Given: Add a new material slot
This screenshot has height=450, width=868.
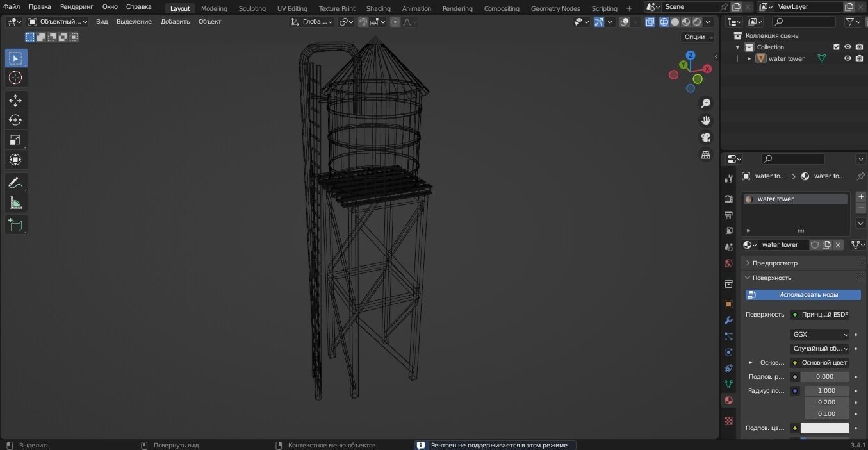Looking at the screenshot, I should point(860,197).
